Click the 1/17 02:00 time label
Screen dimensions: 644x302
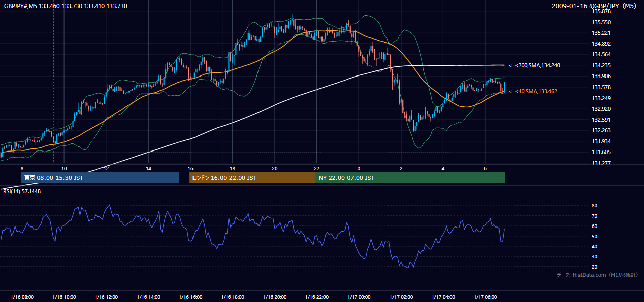pyautogui.click(x=401, y=297)
